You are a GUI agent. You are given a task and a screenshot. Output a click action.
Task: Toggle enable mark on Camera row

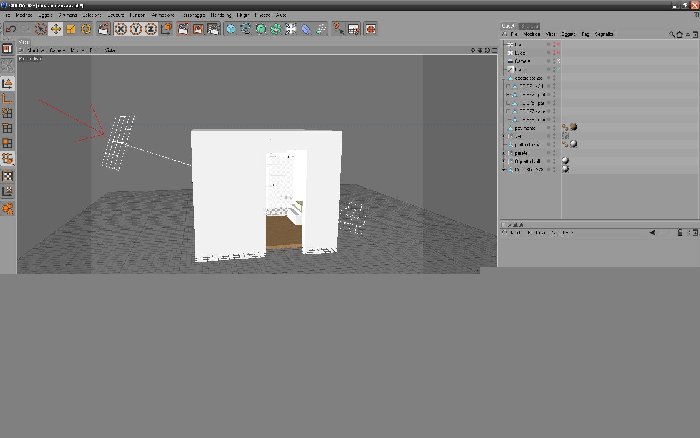(x=557, y=61)
